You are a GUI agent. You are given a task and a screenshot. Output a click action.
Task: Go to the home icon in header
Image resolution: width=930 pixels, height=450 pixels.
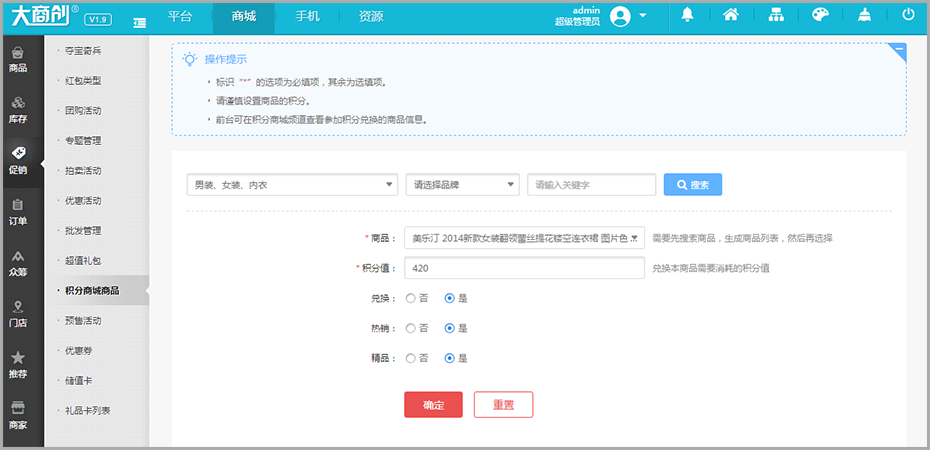[731, 15]
